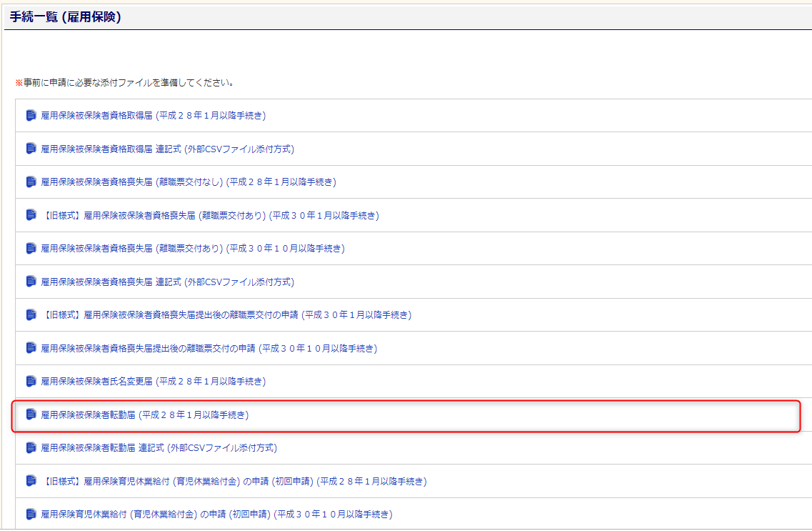Choose the 雇用保険被保険者資格喪失届 連記式 link text
This screenshot has height=531, width=812.
pos(167,282)
